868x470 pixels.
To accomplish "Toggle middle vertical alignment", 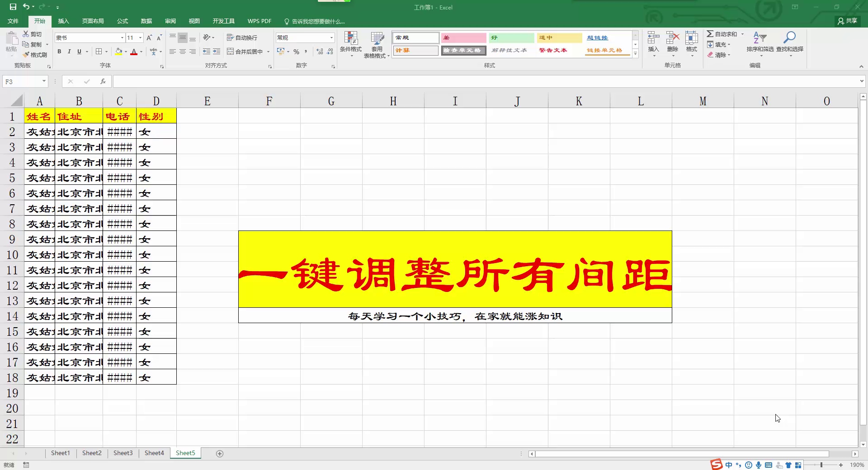I will (183, 38).
